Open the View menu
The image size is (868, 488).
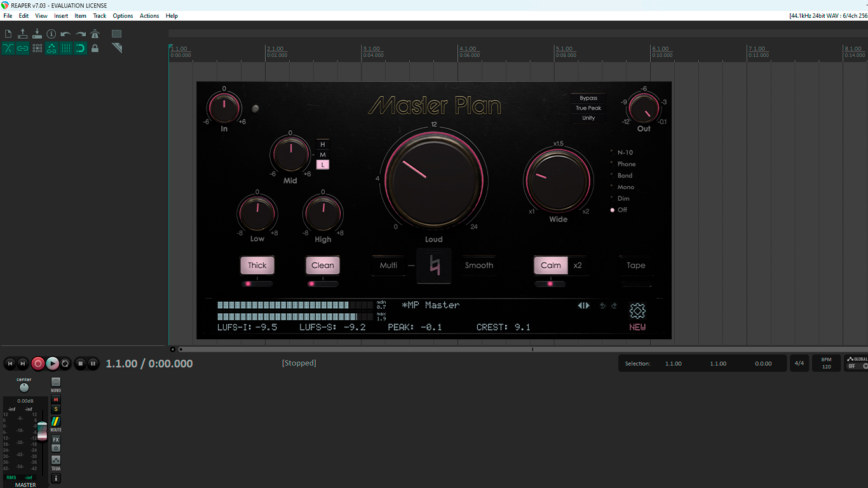41,16
